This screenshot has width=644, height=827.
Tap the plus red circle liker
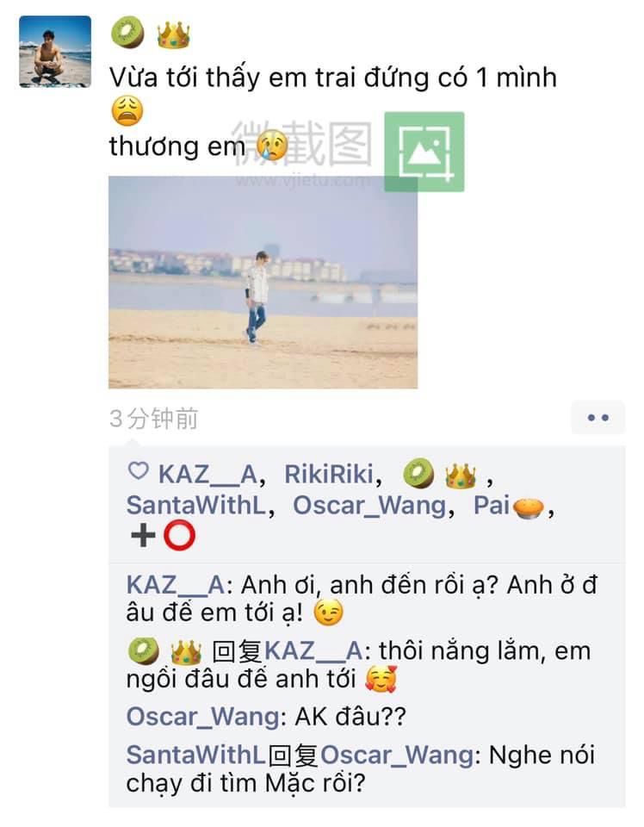(163, 536)
